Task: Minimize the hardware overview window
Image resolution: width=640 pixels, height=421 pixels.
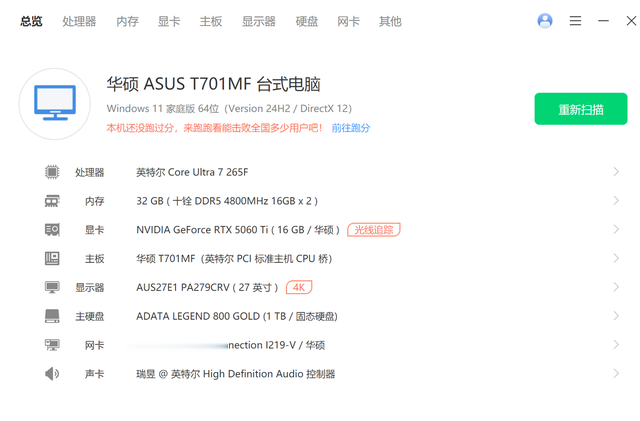Action: coord(603,20)
